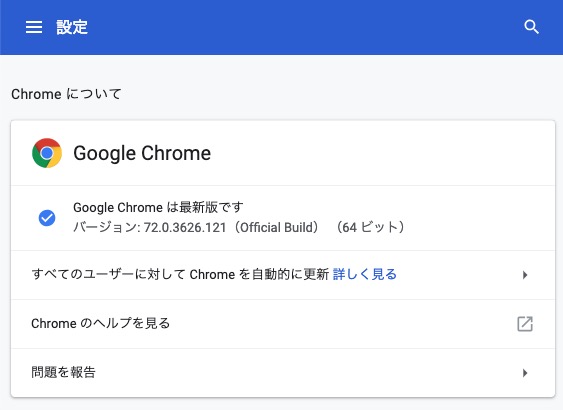Expand the automatic update row arrow
This screenshot has width=563, height=410.
[x=525, y=275]
